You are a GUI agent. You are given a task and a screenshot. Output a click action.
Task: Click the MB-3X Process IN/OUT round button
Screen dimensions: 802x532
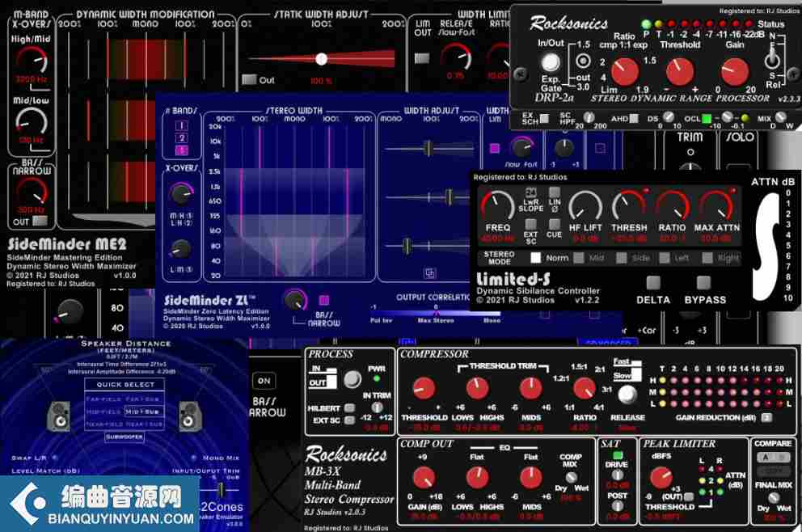tap(352, 379)
